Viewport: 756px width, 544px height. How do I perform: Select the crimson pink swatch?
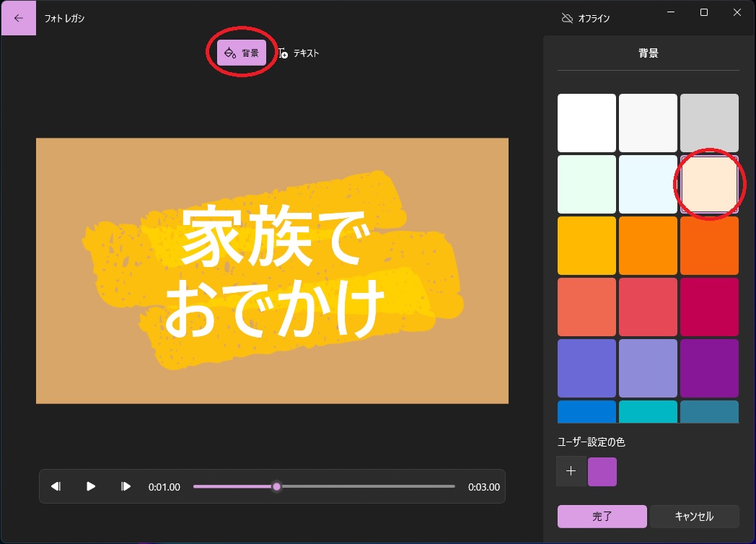(x=709, y=307)
